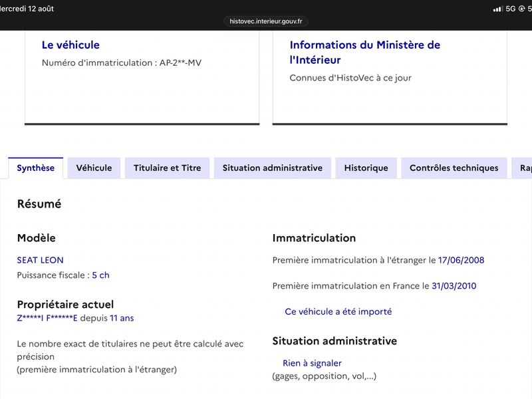Tap the histovec.interieur.gouv.fr address bar
532x399 pixels.
265,21
